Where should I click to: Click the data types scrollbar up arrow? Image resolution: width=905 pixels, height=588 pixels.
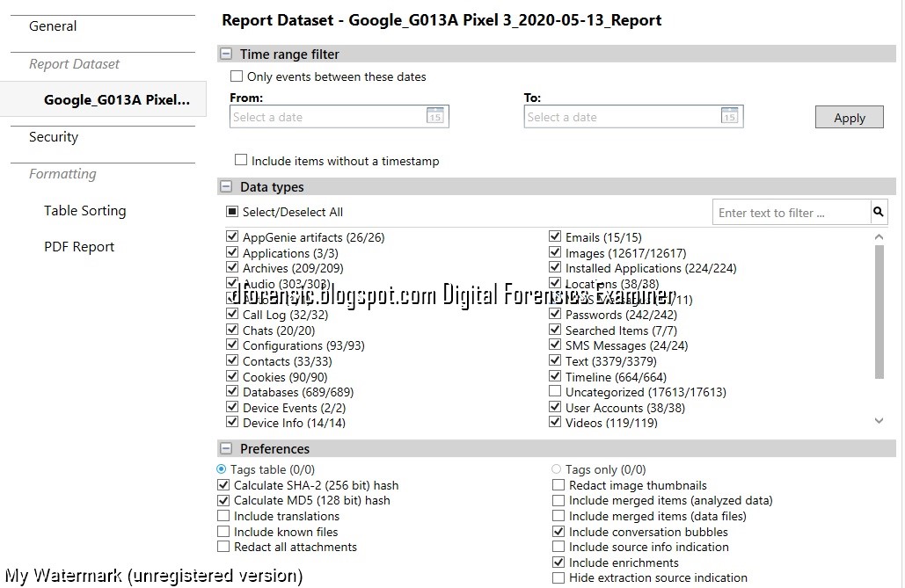[879, 236]
